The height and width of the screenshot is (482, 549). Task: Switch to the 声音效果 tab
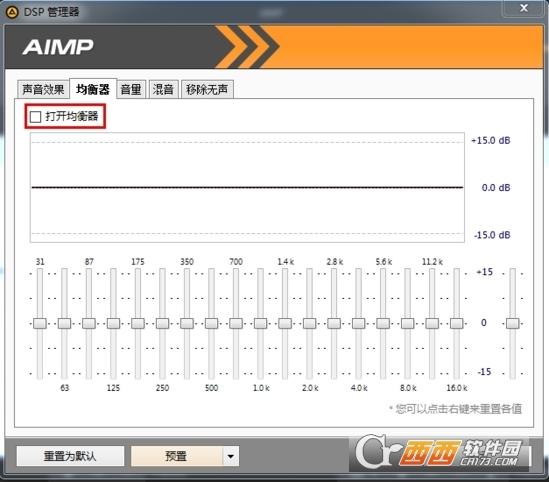point(43,90)
